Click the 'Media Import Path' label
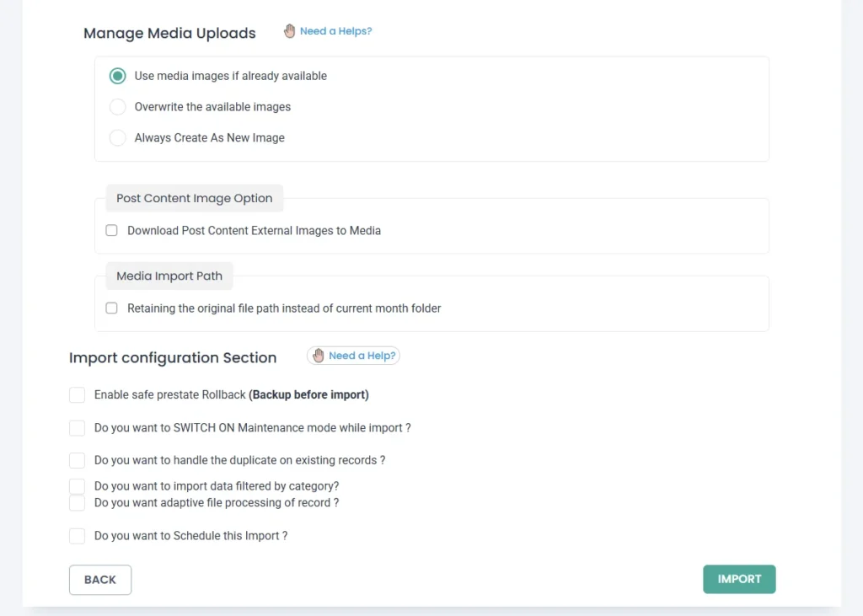Viewport: 863px width, 616px height. [x=169, y=276]
